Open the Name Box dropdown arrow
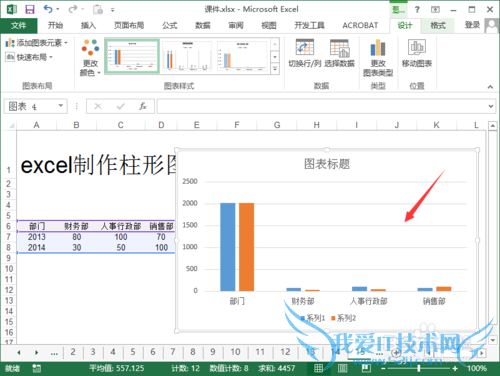This screenshot has height=376, width=500. tap(61, 106)
